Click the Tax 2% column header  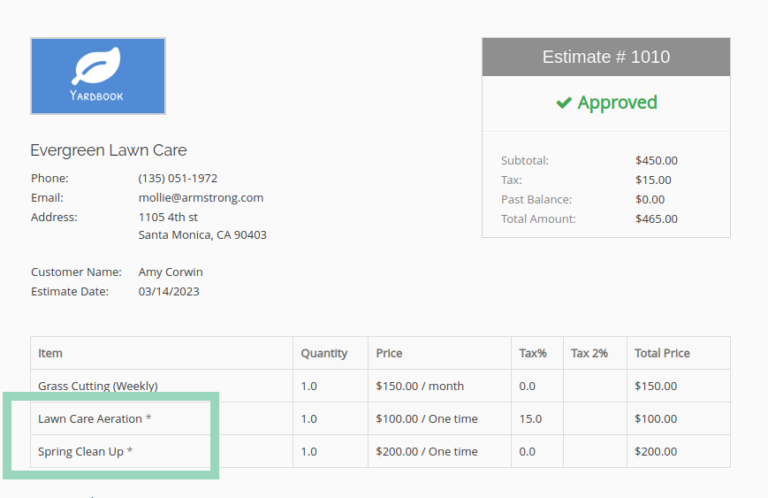click(589, 353)
